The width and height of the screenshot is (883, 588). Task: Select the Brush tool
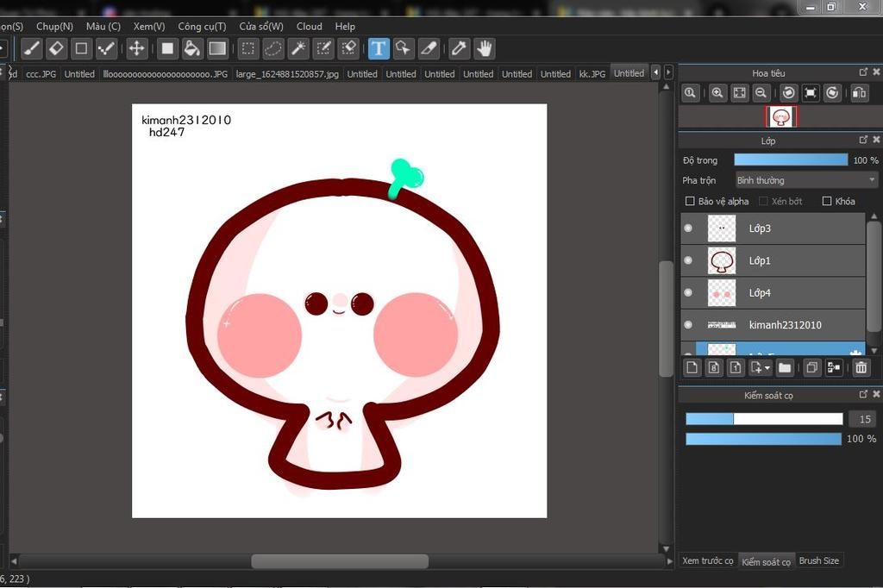pos(32,49)
